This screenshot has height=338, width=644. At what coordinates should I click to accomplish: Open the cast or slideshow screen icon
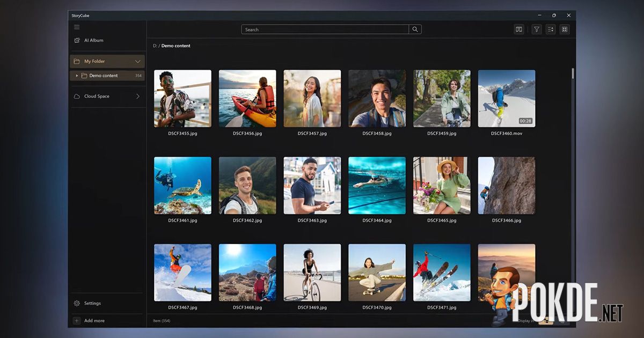[x=519, y=30]
